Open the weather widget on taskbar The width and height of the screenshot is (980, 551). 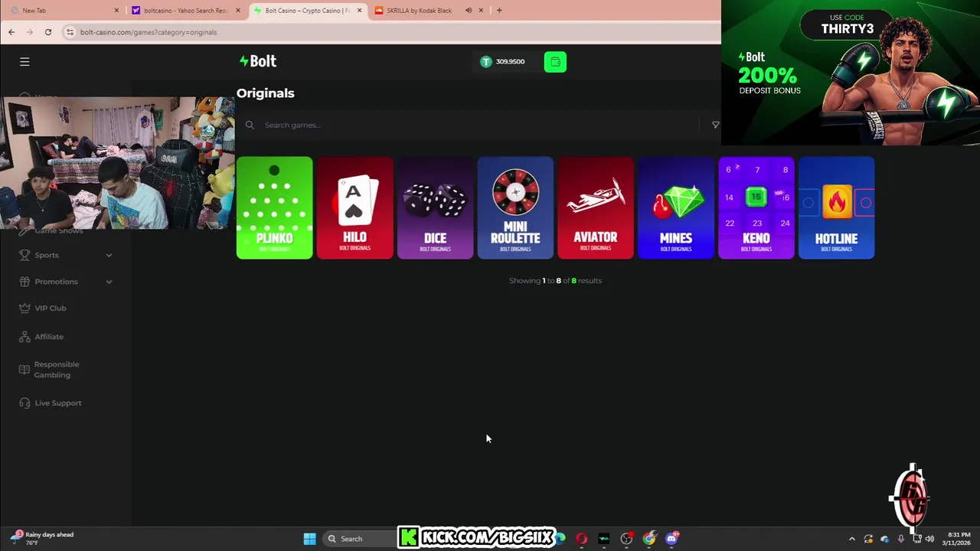point(42,539)
